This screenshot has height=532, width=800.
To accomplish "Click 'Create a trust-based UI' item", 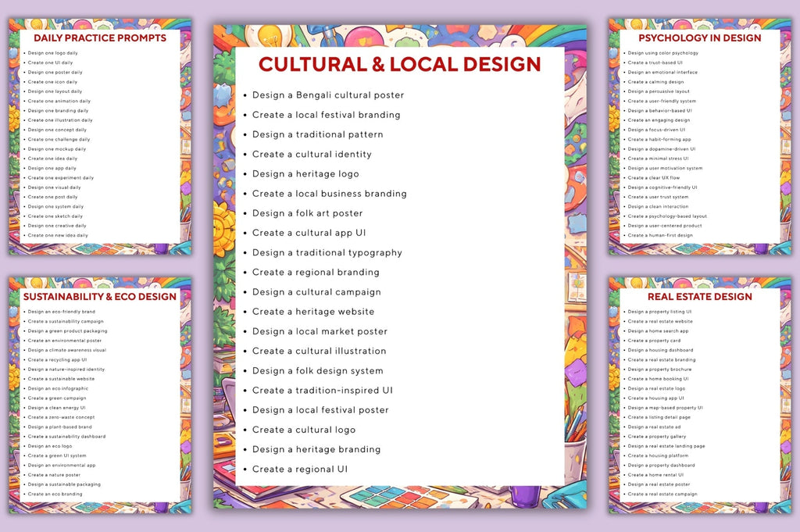I will tap(655, 62).
